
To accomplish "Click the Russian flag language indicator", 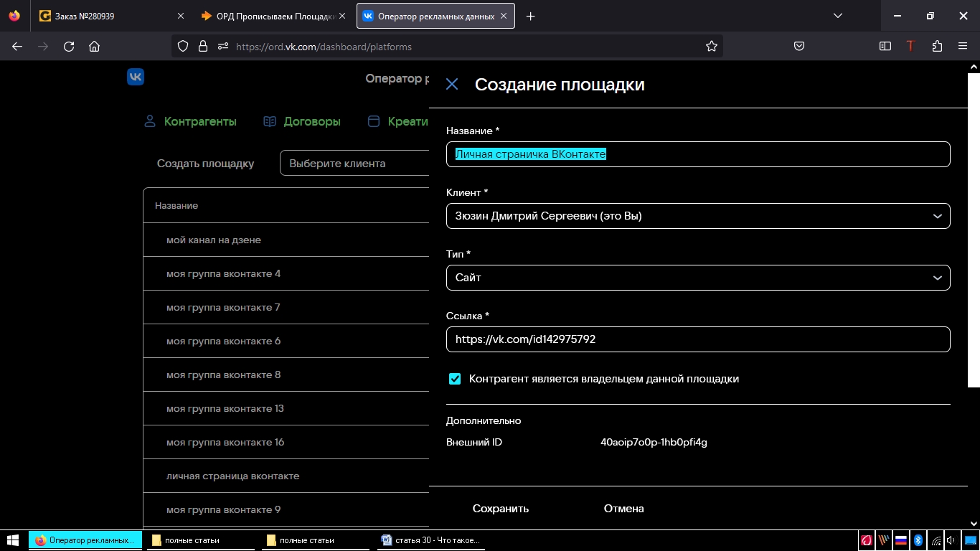I will [901, 540].
